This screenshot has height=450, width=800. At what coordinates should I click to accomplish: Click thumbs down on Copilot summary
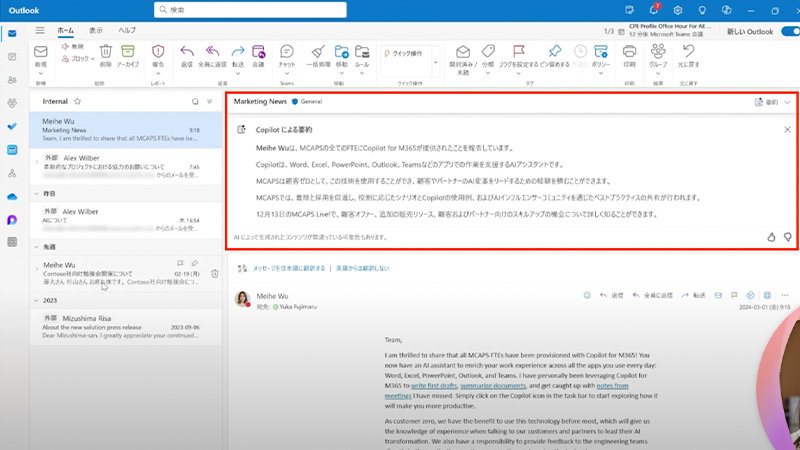tap(788, 237)
